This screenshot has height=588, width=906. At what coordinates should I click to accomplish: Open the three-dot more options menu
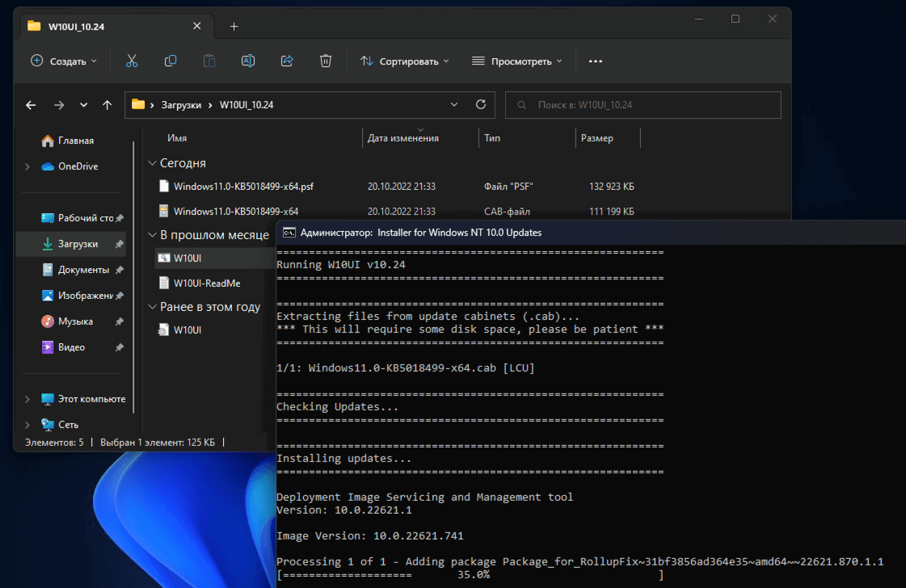click(596, 61)
